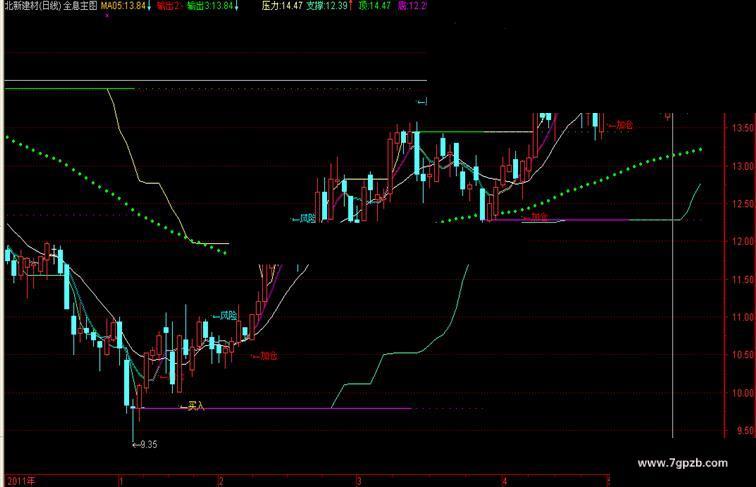
Task: Click the 13.00 price axis label
Action: click(742, 166)
